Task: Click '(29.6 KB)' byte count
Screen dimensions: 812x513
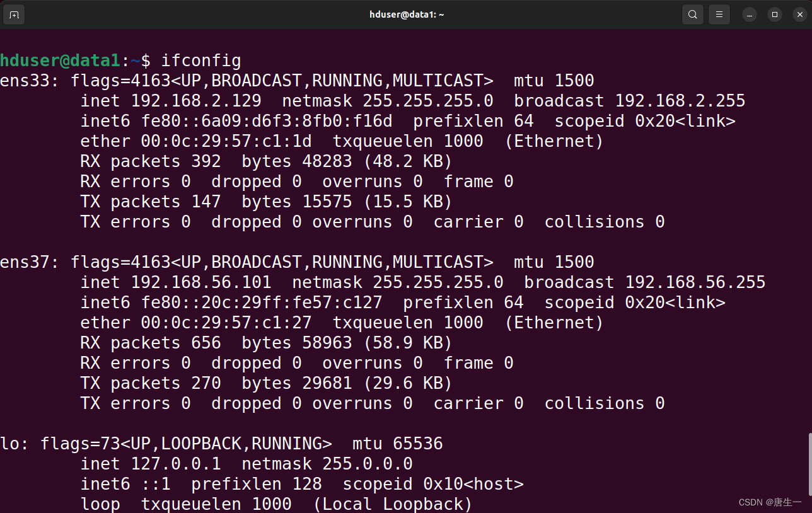Action: click(x=408, y=384)
